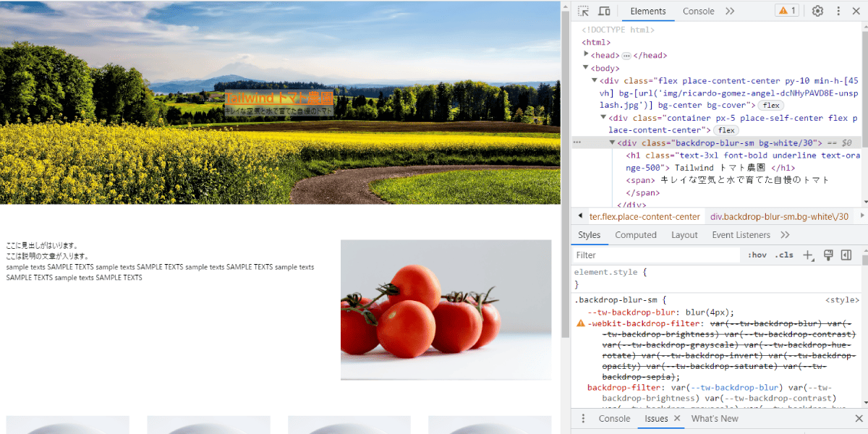Collapse the body element node
This screenshot has width=868, height=434.
[x=587, y=68]
